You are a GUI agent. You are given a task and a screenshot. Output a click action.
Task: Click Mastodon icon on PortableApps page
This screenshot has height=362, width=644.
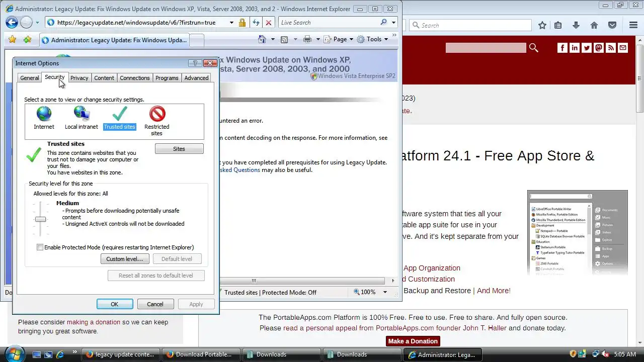(x=599, y=48)
